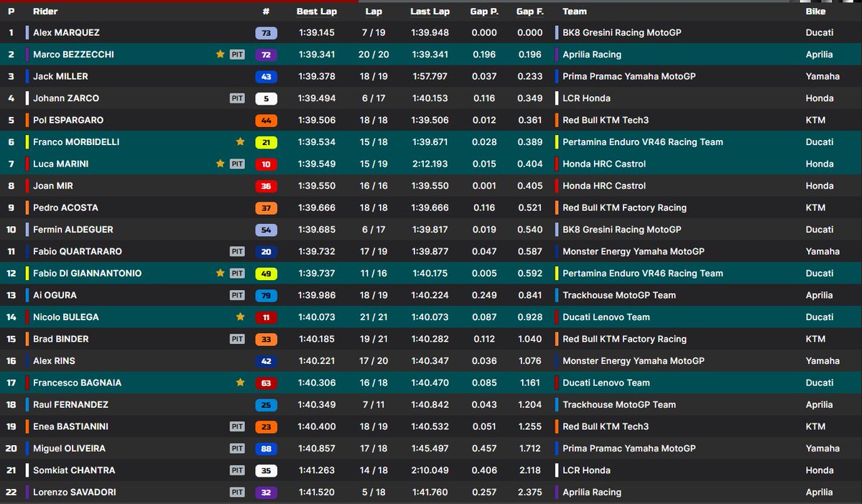Click the purple number 72 badge
862x504 pixels.
click(266, 55)
